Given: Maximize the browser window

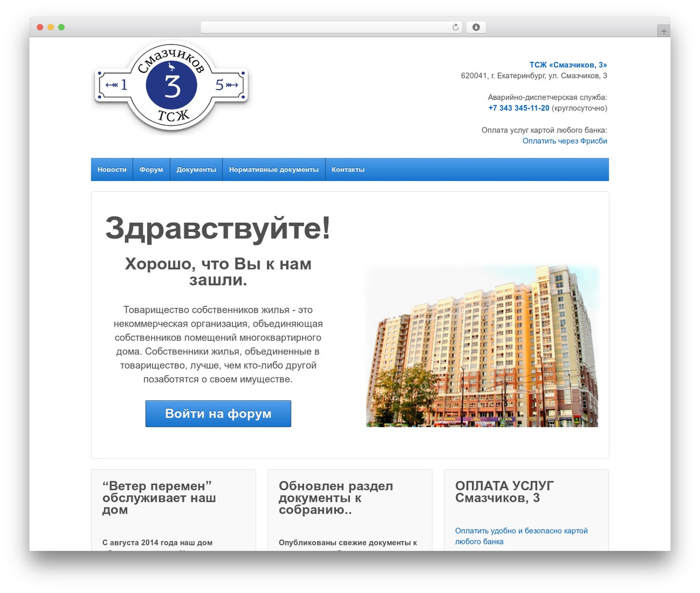Looking at the screenshot, I should pyautogui.click(x=61, y=27).
